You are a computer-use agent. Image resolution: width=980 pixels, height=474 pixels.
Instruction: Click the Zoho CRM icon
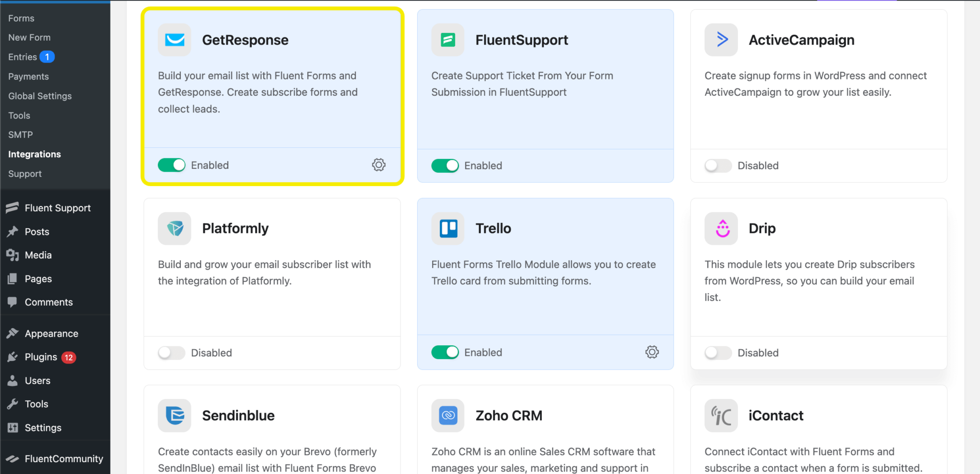pos(447,416)
